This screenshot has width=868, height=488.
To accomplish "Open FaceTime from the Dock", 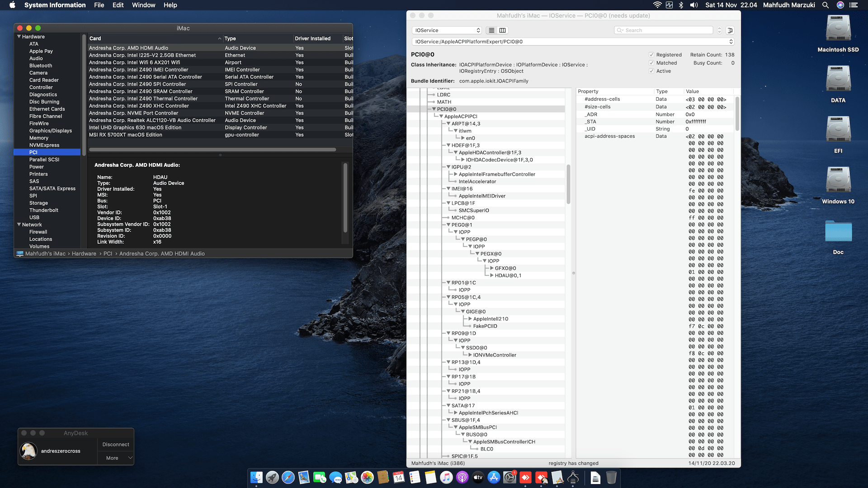I will click(x=320, y=477).
